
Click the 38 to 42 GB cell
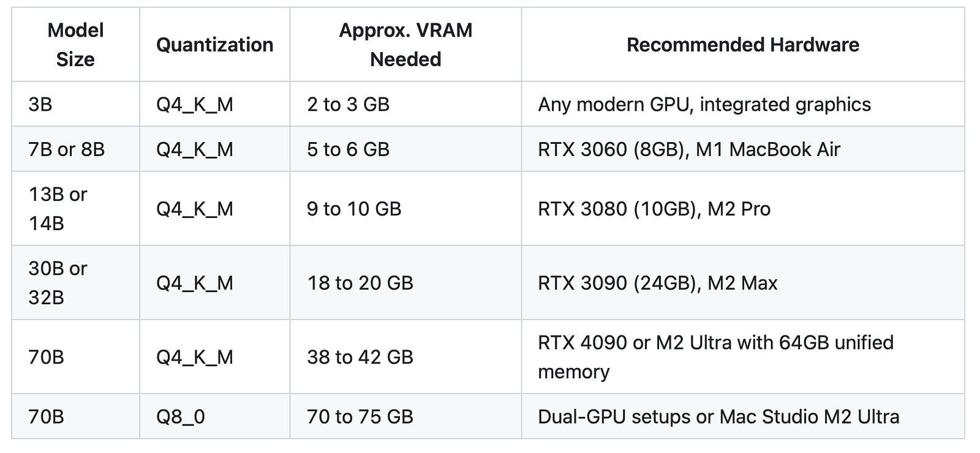pos(405,357)
